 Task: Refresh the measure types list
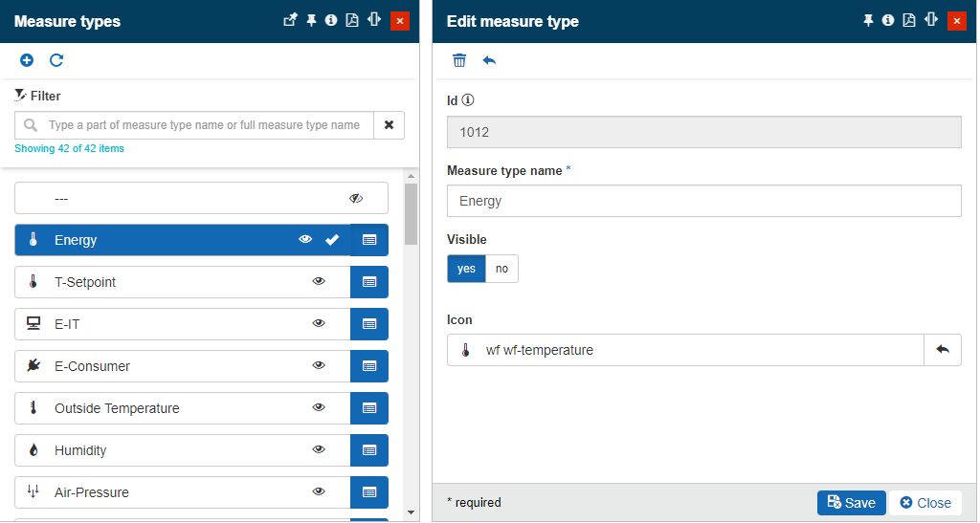tap(56, 60)
